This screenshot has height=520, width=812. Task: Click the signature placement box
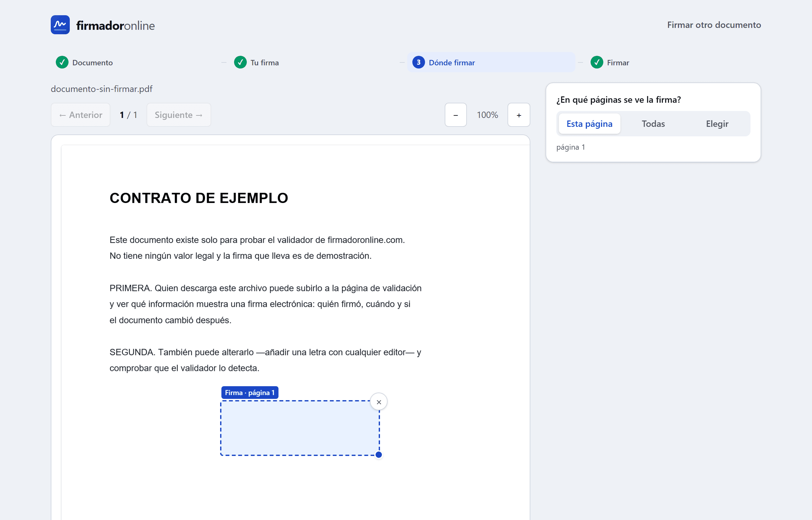[x=300, y=428]
